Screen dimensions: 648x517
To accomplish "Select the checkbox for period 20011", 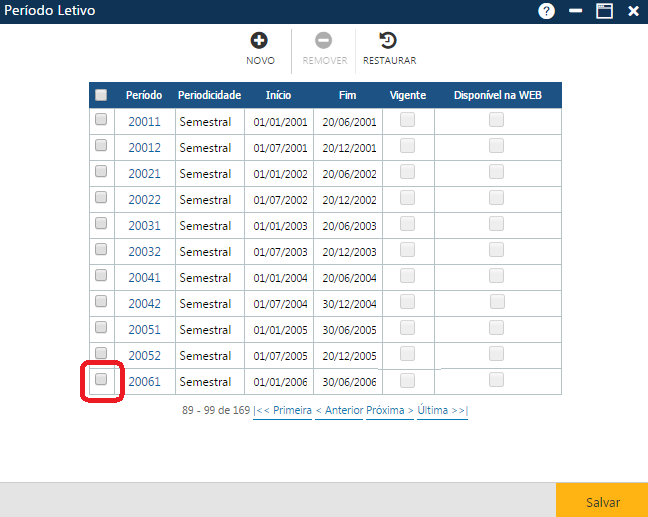I will [x=101, y=120].
